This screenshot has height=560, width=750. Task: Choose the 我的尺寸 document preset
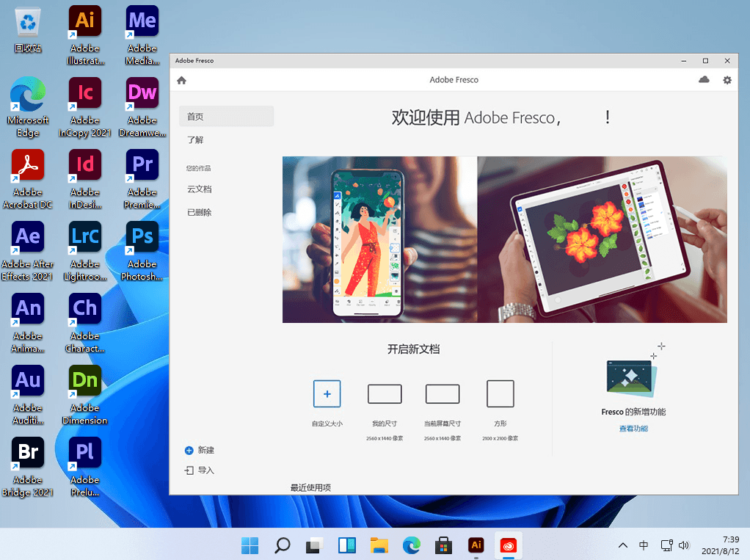[385, 393]
